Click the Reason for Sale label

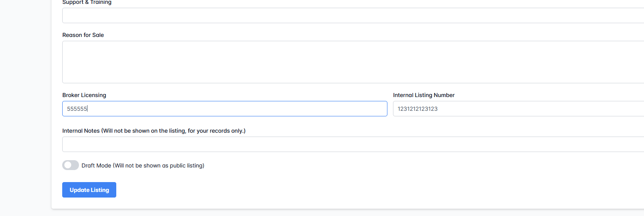pyautogui.click(x=83, y=35)
